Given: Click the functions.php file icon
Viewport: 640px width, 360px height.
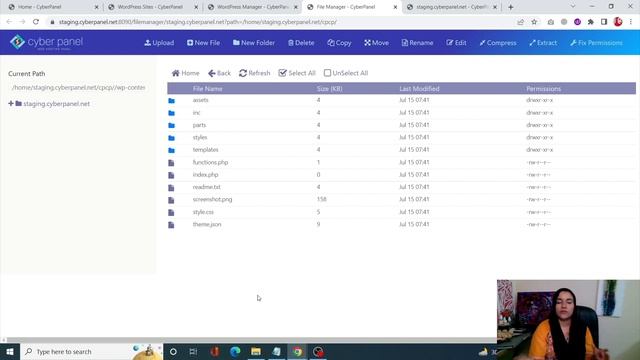Looking at the screenshot, I should (x=171, y=163).
